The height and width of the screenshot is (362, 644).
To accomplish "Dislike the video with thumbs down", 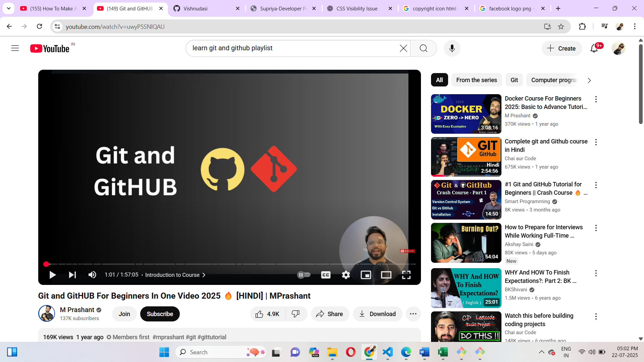I will pos(296,314).
